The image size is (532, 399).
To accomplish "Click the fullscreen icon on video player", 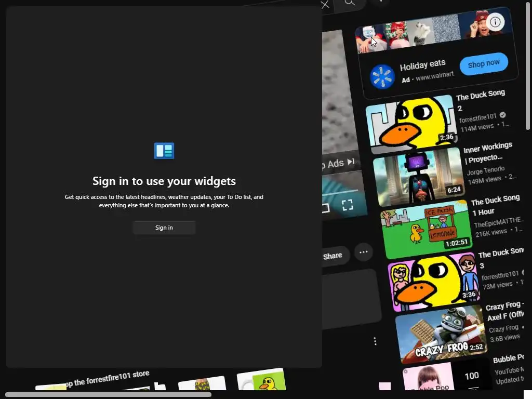I will coord(348,205).
